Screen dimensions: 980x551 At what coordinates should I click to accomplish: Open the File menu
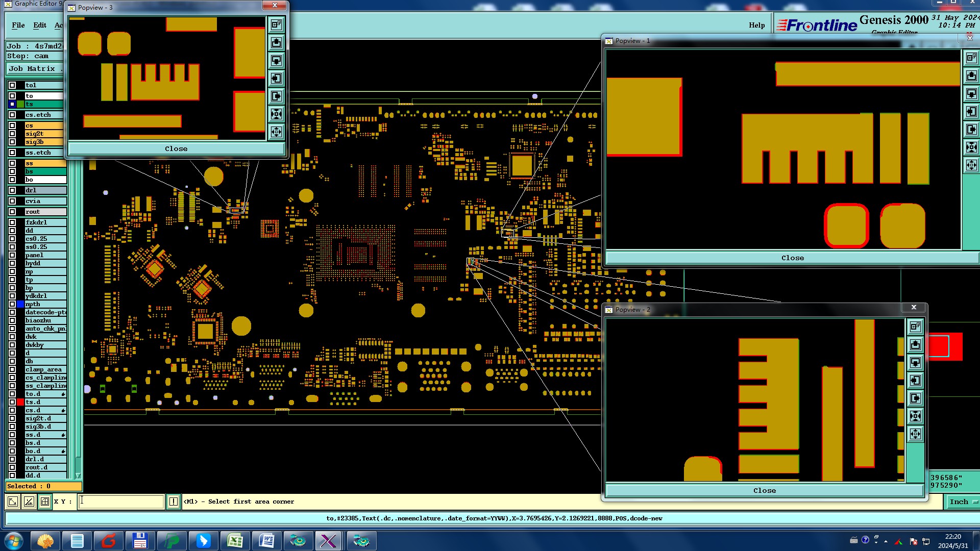18,25
